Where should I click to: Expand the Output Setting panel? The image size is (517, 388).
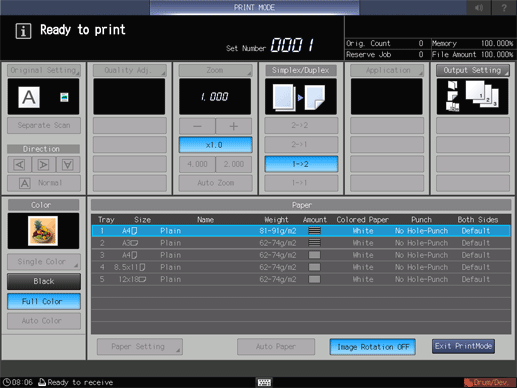[472, 70]
